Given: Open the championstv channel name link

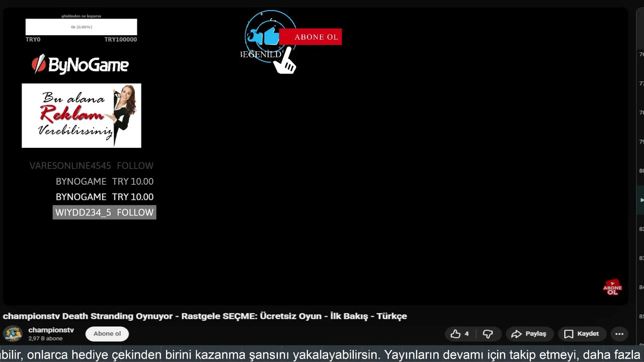Looking at the screenshot, I should (x=51, y=330).
